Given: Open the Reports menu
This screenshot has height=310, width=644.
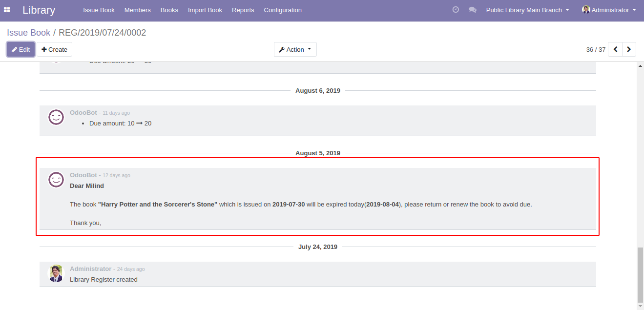Looking at the screenshot, I should 243,10.
